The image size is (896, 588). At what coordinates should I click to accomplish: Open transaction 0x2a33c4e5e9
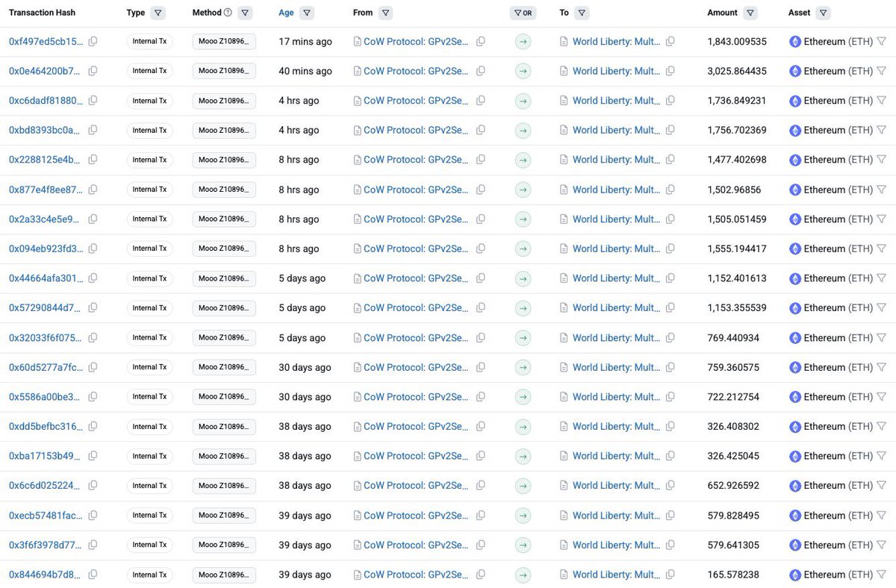[x=45, y=219]
